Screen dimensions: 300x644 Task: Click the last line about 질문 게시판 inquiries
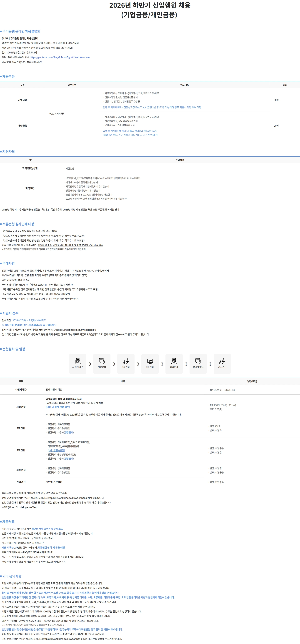pos(62,639)
